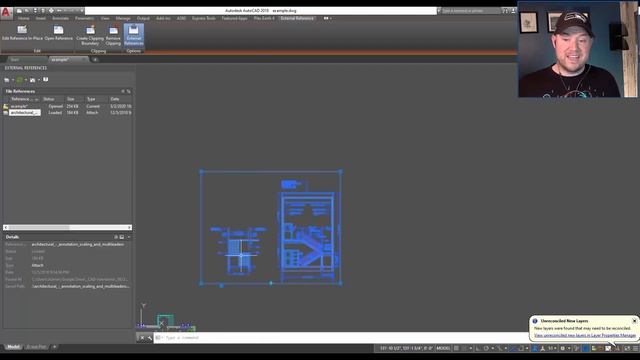Click the Help icon in External References palette
Viewport: 640px width, 360px height.
46,80
